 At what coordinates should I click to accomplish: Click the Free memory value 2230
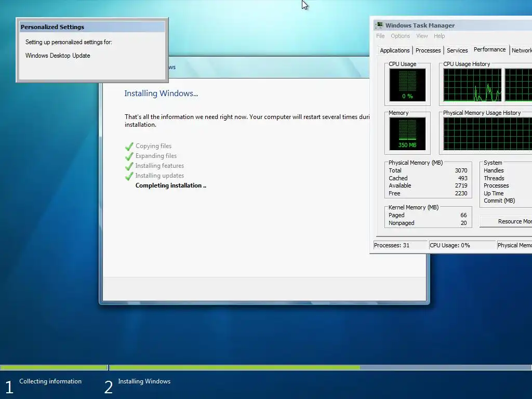coord(461,193)
